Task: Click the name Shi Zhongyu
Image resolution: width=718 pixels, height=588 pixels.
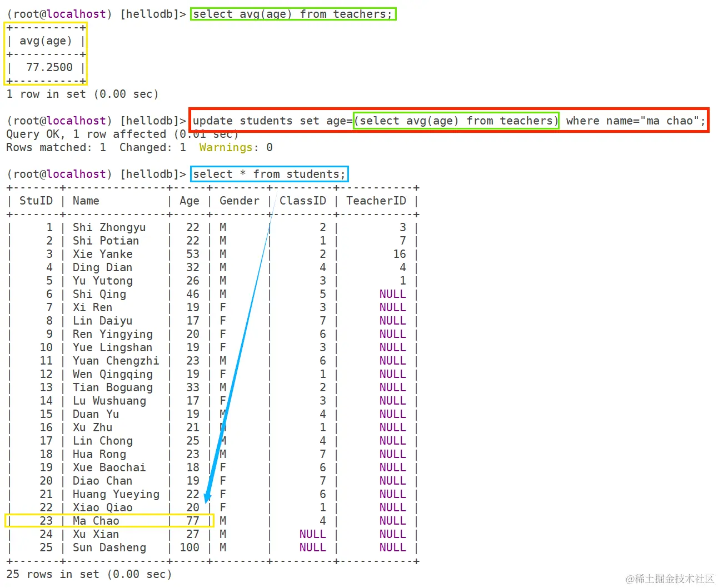Action: 109,227
